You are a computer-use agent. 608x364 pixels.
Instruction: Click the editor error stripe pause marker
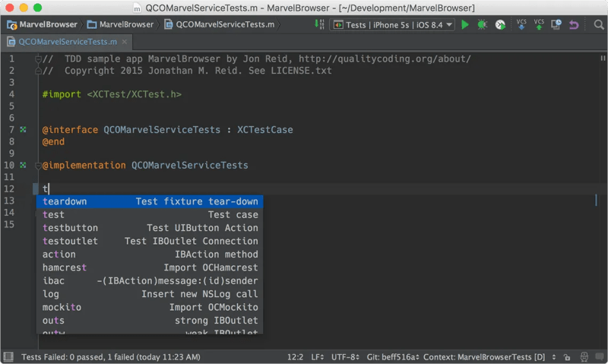coord(603,59)
